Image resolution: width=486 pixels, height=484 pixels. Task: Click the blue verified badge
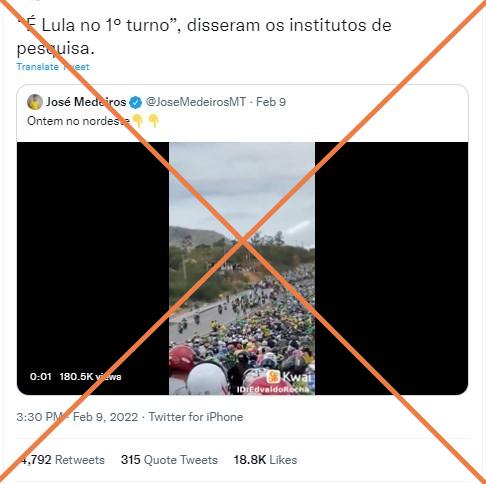[x=135, y=102]
